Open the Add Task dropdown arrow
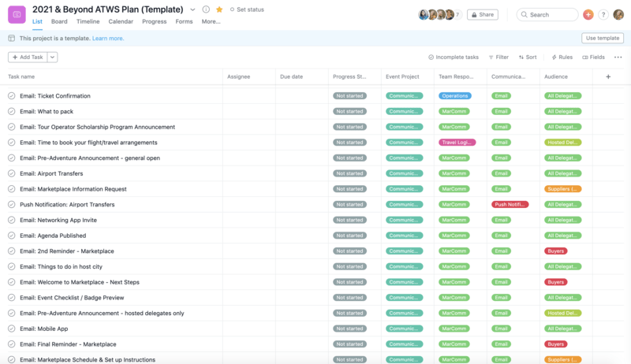Image resolution: width=631 pixels, height=364 pixels. click(53, 58)
